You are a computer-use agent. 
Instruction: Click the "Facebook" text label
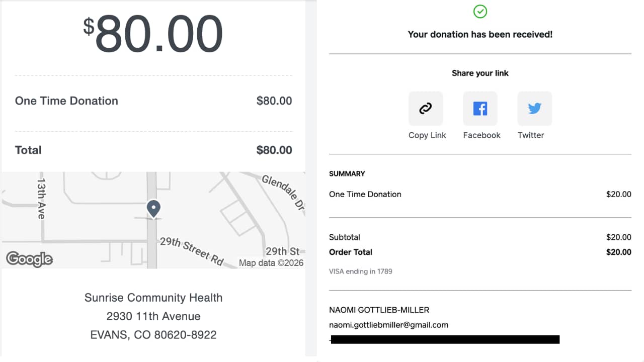481,135
